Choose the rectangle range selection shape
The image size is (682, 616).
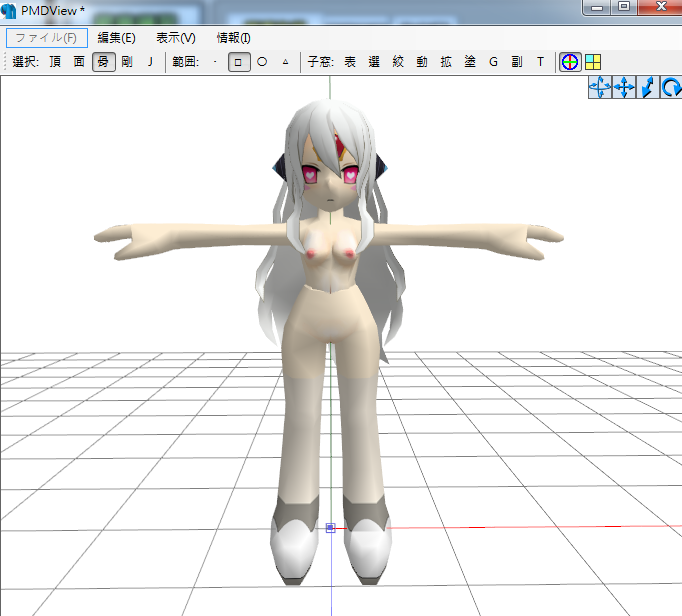(x=238, y=62)
